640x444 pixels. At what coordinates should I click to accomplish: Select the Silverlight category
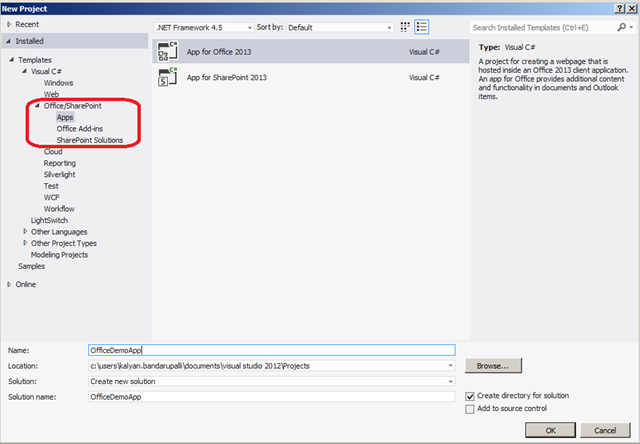[60, 174]
